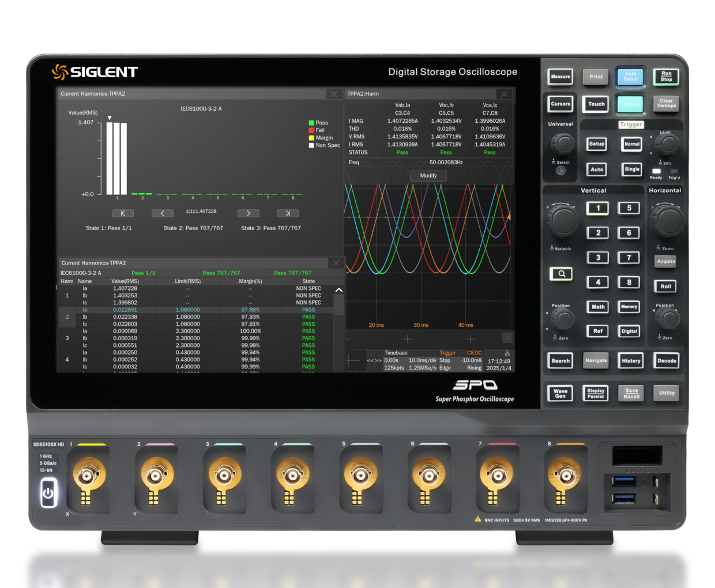Screen dimensions: 715x588
Task: Open trigger Setup key
Action: pyautogui.click(x=597, y=144)
